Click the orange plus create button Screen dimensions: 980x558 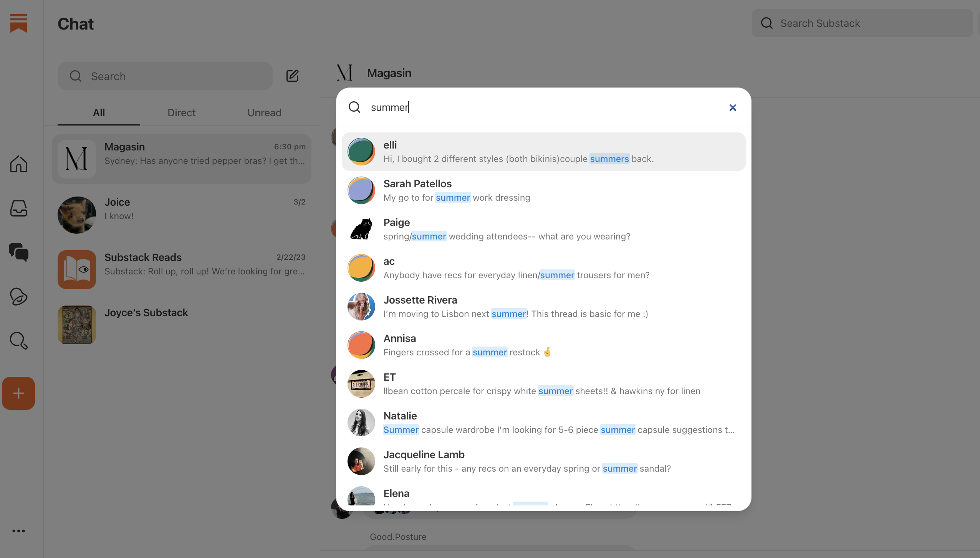pyautogui.click(x=18, y=393)
